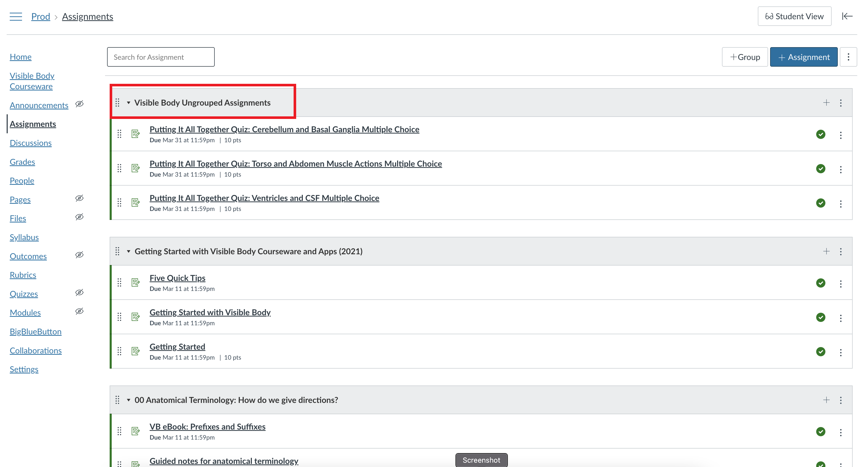Unpublish Five Quick Tips via green checkmark
The image size is (868, 467).
[x=821, y=283]
